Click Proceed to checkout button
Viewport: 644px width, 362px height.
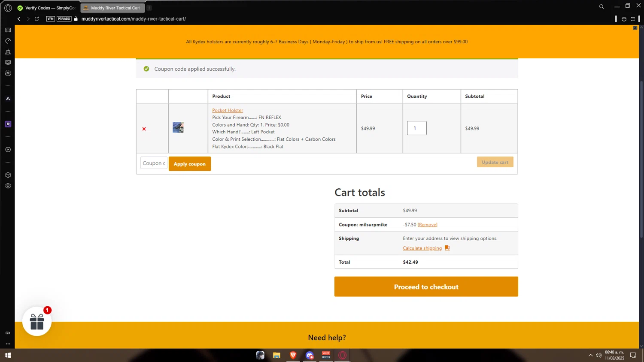(426, 287)
